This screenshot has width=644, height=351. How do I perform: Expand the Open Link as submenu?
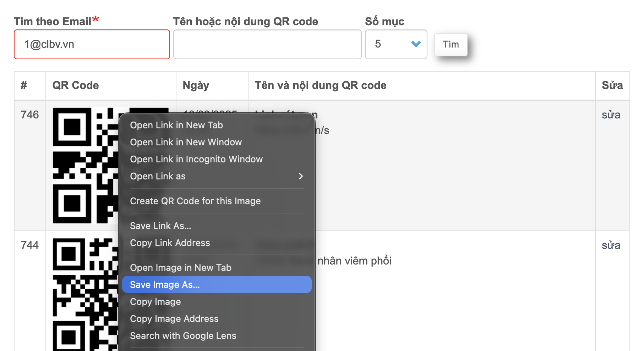[x=217, y=176]
